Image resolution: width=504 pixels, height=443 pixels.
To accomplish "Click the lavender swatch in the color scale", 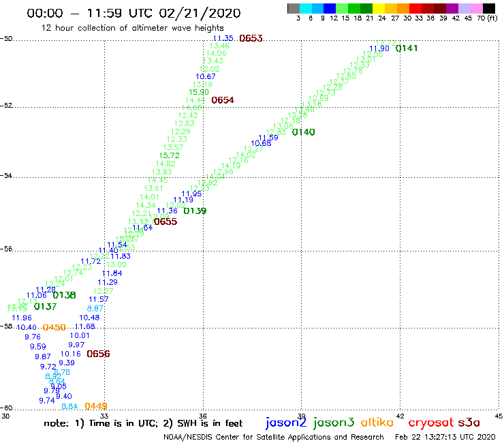I will coord(464,8).
